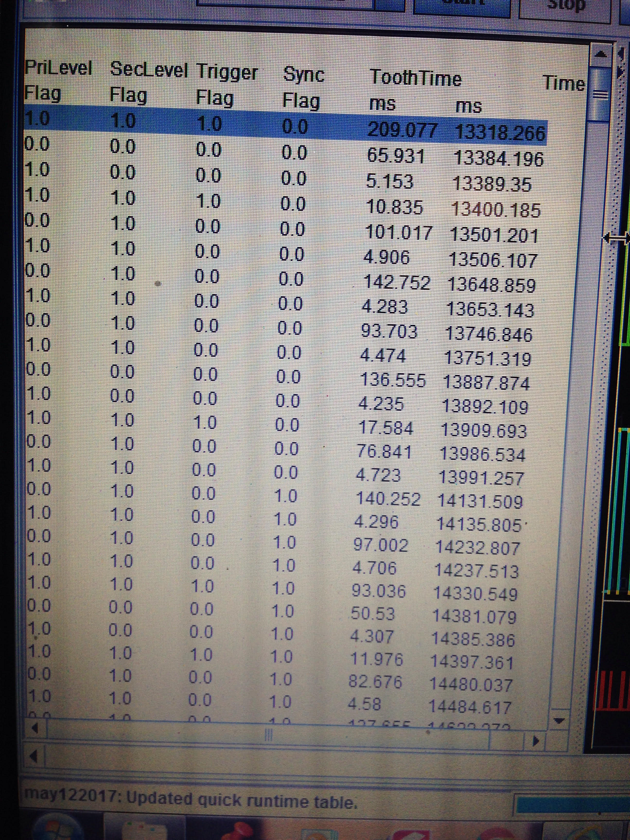Select the ToothTime value 140.252
The image size is (630, 840).
pyautogui.click(x=388, y=498)
